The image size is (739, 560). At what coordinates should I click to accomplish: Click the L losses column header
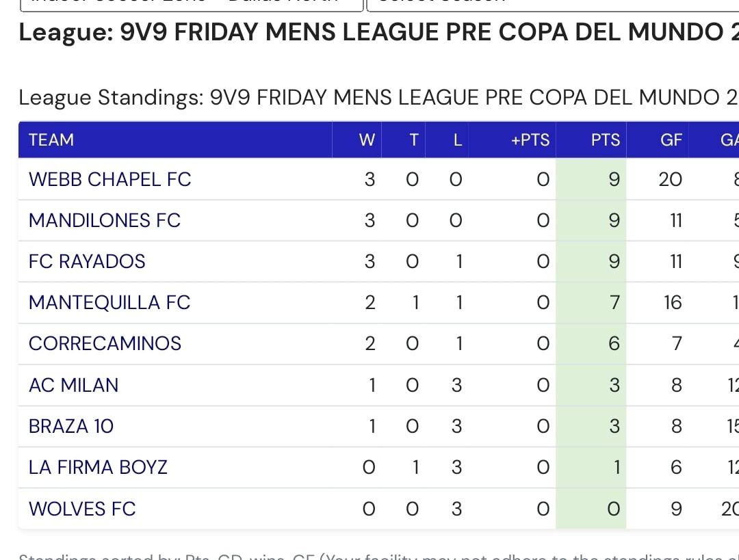click(x=447, y=140)
